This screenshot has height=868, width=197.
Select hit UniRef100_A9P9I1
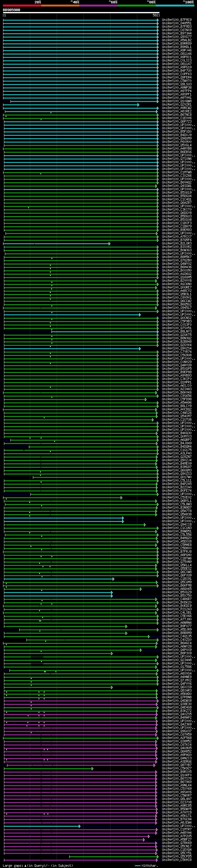click(176, 57)
